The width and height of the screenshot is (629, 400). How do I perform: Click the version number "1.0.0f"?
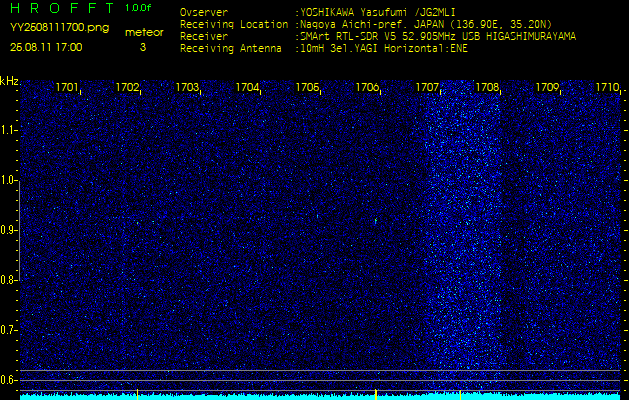click(138, 8)
